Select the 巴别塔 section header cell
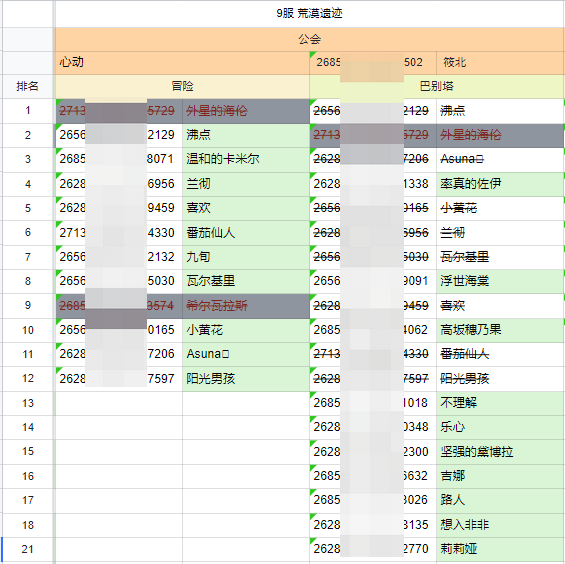The width and height of the screenshot is (565, 564). click(437, 86)
